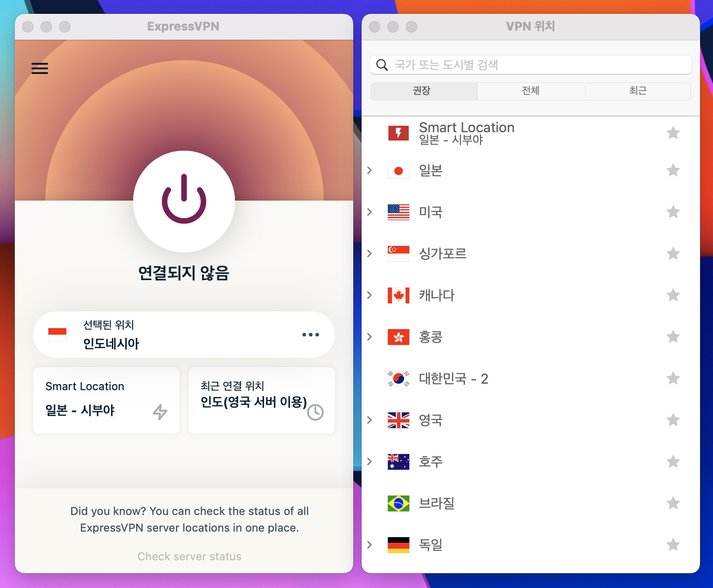Toggle favorite star for 캐나다

[673, 295]
